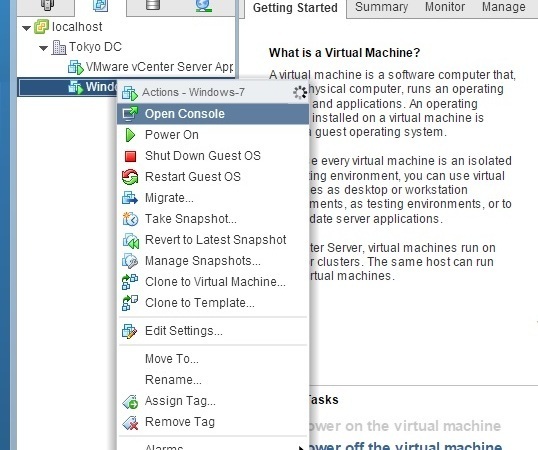Click the What is a Virtual Machine? heading
The width and height of the screenshot is (538, 450).
click(344, 52)
